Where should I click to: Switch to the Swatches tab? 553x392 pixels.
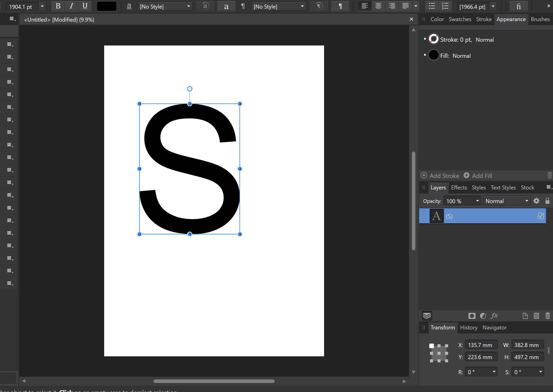[460, 19]
